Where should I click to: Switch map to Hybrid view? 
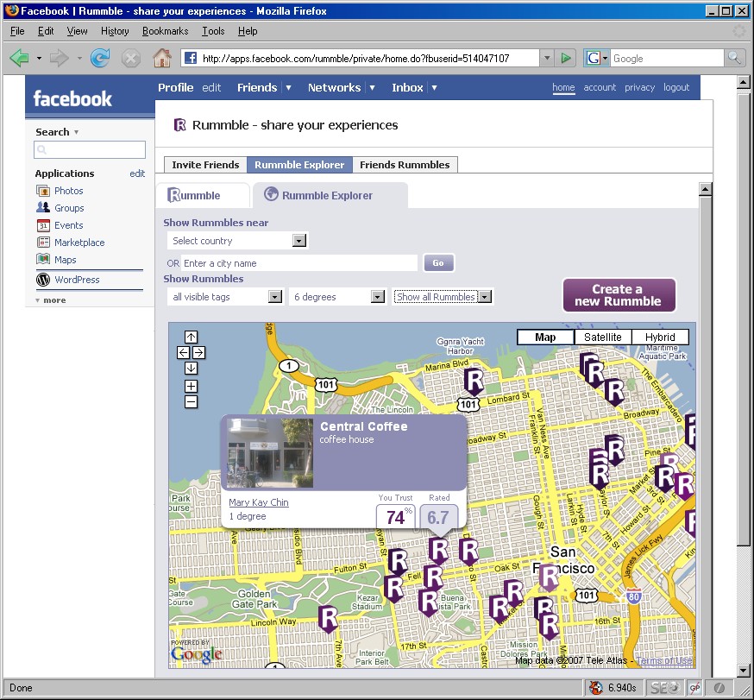pos(660,337)
